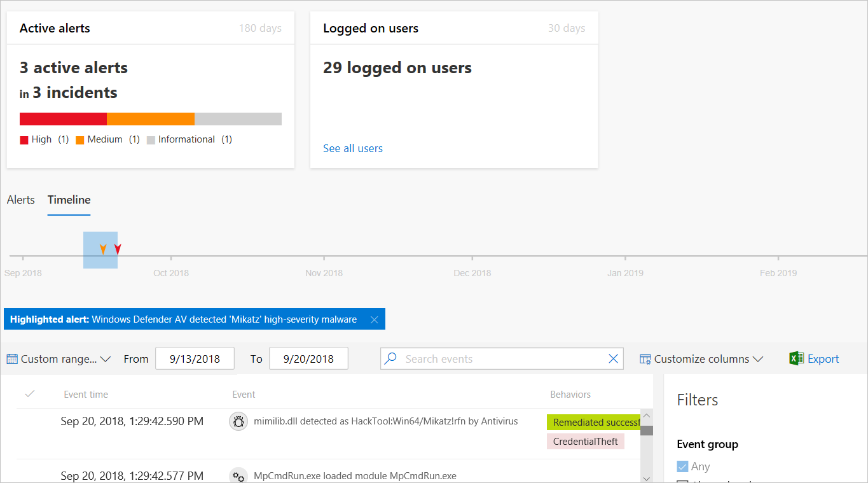Click the Remediated successfully behavior tag

(593, 422)
